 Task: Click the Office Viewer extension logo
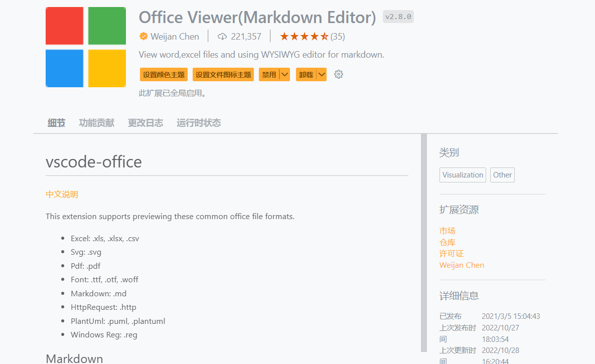pos(86,47)
